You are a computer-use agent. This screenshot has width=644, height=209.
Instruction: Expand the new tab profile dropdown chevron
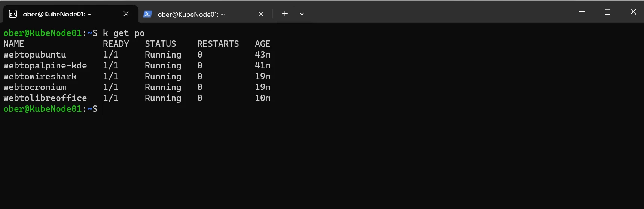click(302, 14)
